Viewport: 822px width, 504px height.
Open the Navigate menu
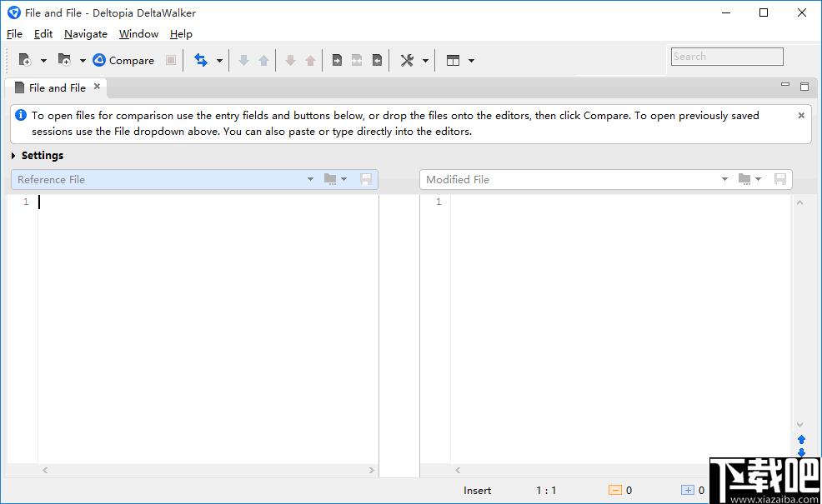[85, 34]
